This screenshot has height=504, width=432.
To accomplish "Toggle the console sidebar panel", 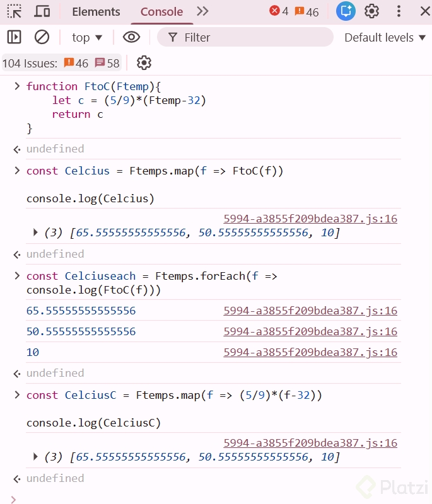I will click(15, 37).
